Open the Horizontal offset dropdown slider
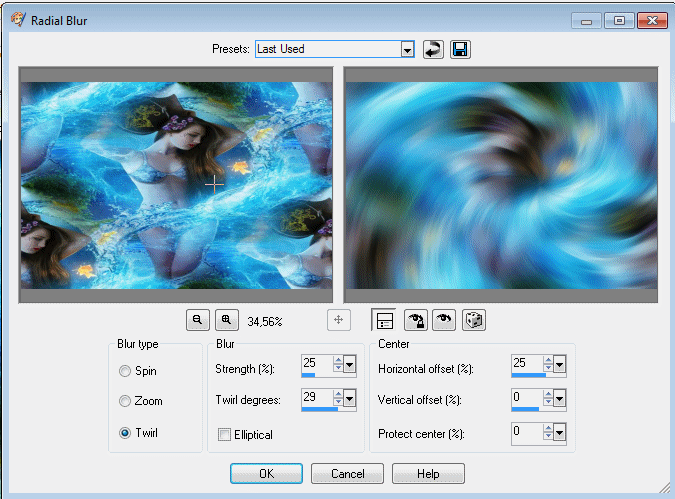Viewport: 675px width, 499px height. [559, 365]
